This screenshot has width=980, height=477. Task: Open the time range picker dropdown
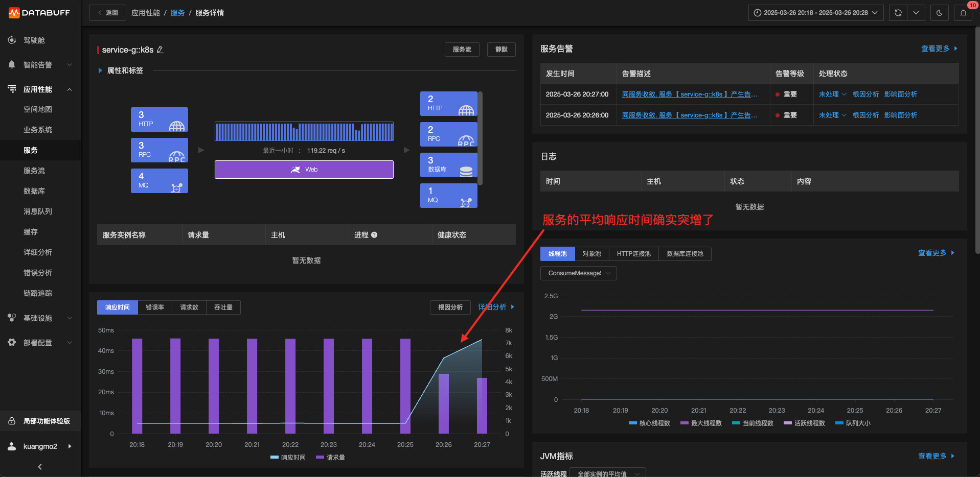pyautogui.click(x=816, y=13)
